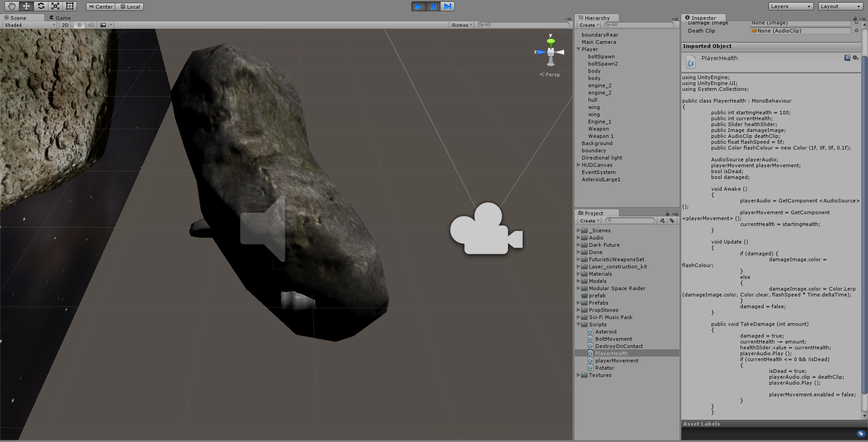Click the Project search field
The image size is (868, 442).
(630, 221)
